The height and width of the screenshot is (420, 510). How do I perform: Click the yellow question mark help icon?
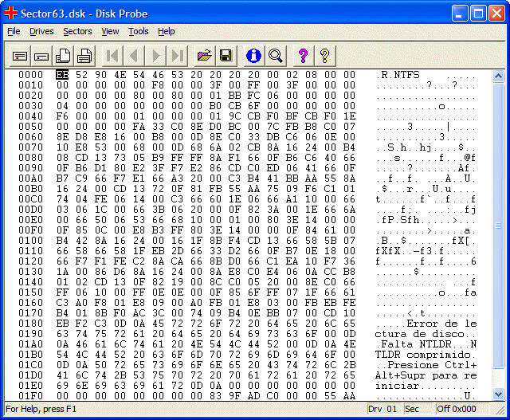tap(324, 56)
